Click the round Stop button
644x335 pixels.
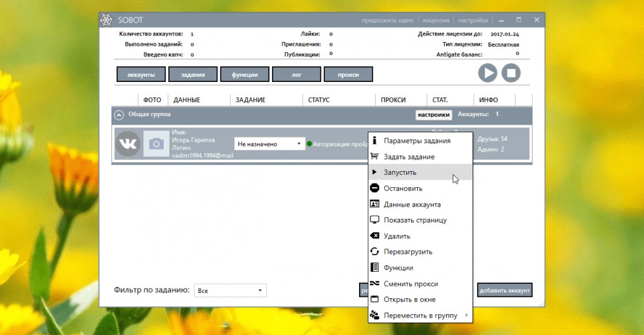tap(511, 73)
